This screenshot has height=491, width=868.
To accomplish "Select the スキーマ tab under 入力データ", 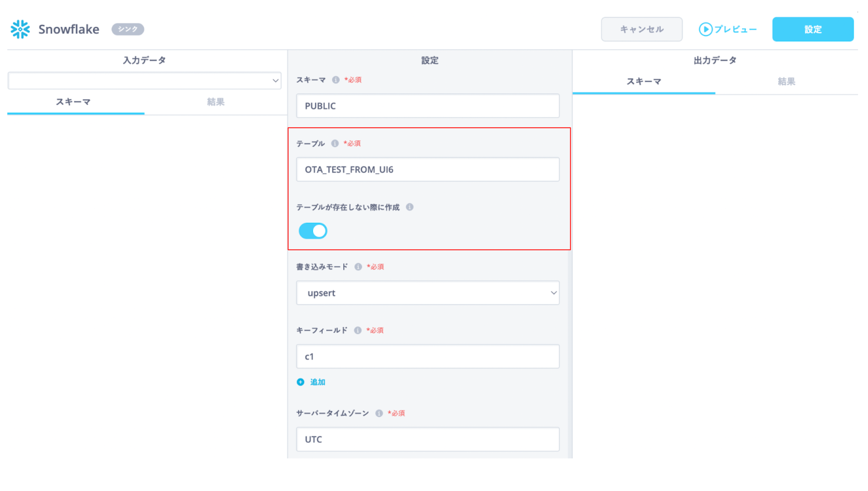I will click(72, 102).
